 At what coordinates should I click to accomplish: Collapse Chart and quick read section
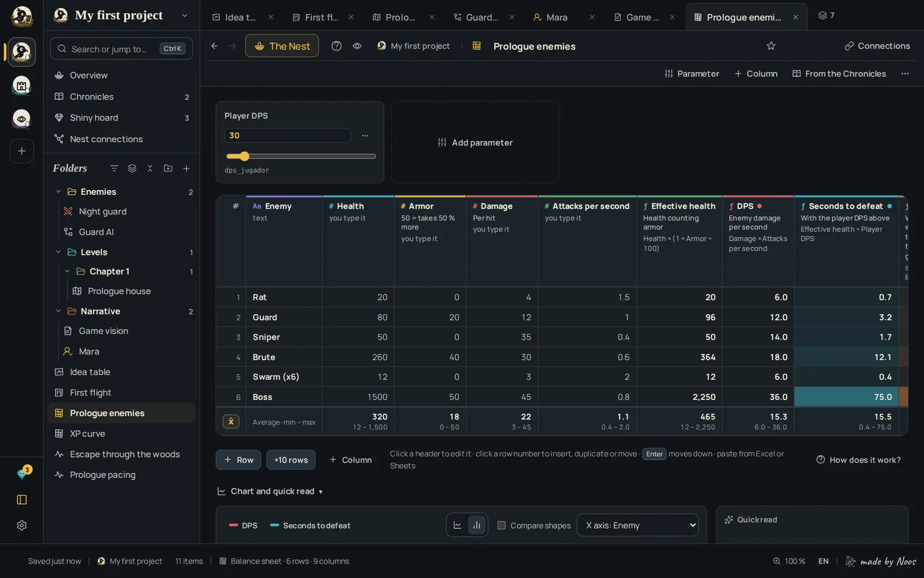tap(270, 491)
